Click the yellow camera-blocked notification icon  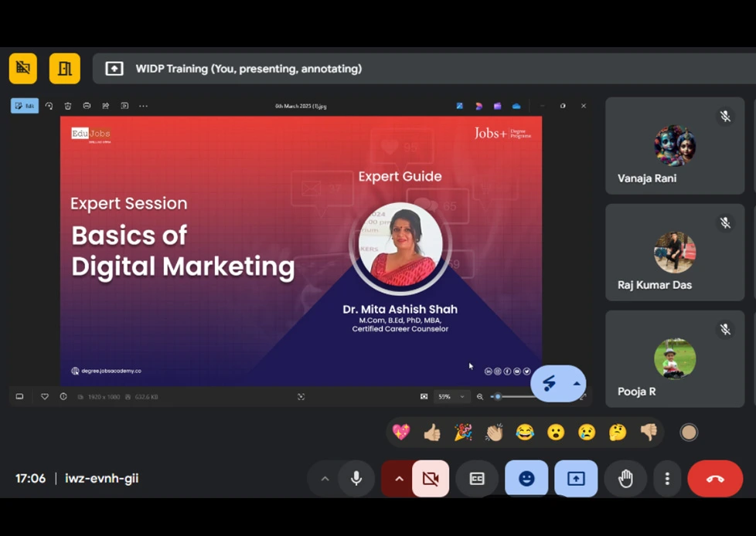(22, 69)
